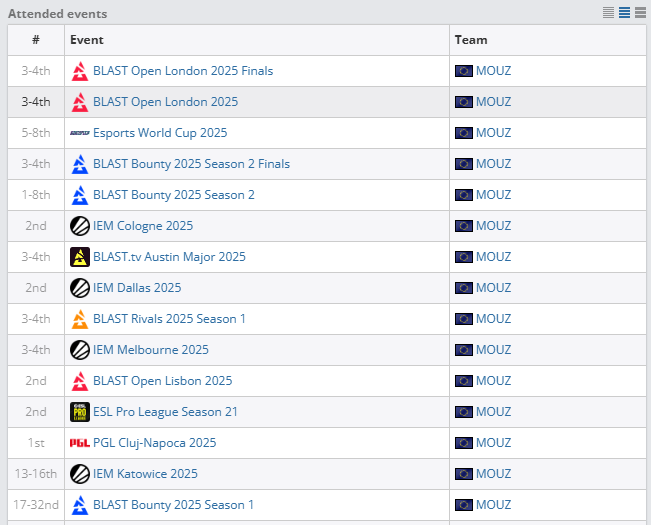Click the ESL Pro League Season 21 logo
Image resolution: width=651 pixels, height=525 pixels.
(80, 412)
